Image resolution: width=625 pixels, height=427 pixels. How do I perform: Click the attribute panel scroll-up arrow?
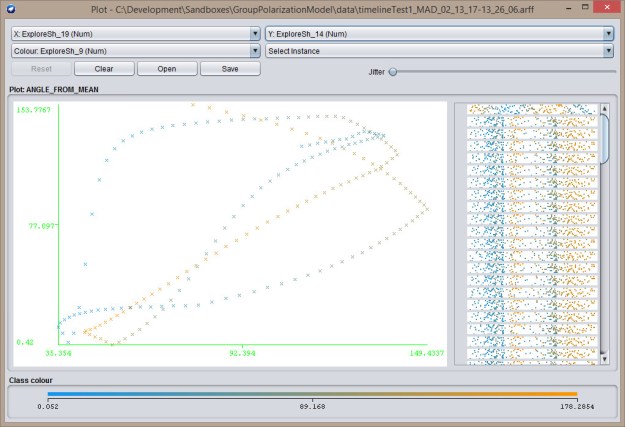click(604, 107)
